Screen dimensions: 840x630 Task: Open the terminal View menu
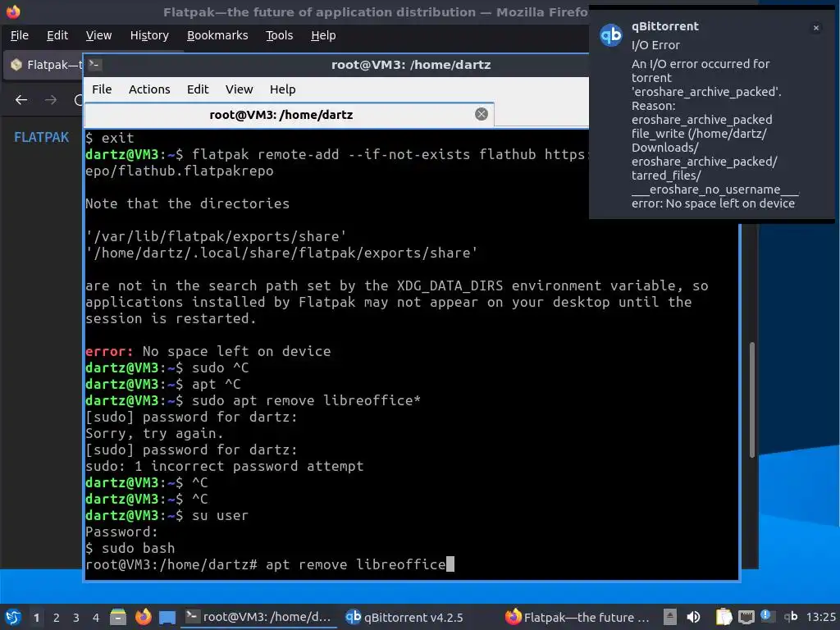239,89
